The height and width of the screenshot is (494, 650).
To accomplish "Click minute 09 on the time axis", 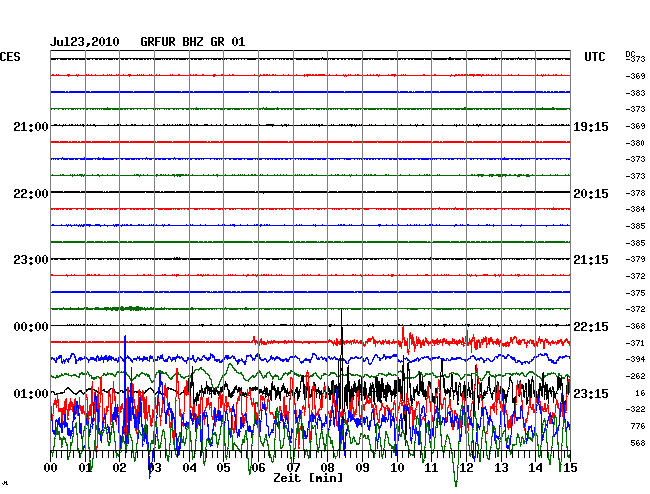I will (362, 468).
